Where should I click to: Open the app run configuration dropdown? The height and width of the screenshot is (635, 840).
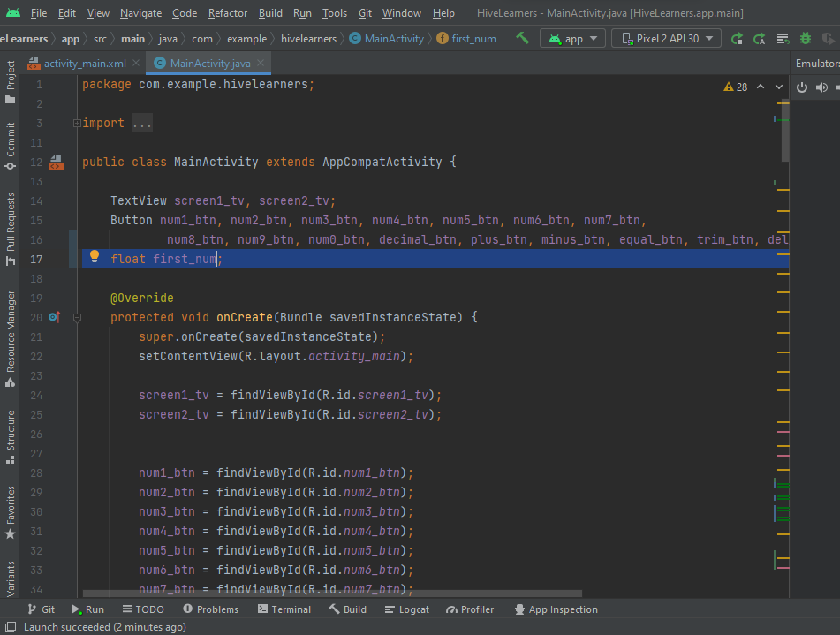[572, 39]
